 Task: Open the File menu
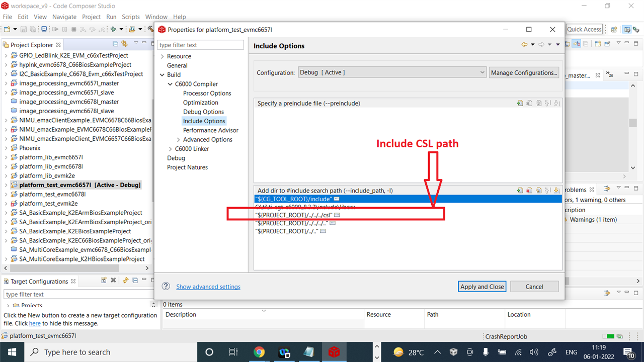7,17
